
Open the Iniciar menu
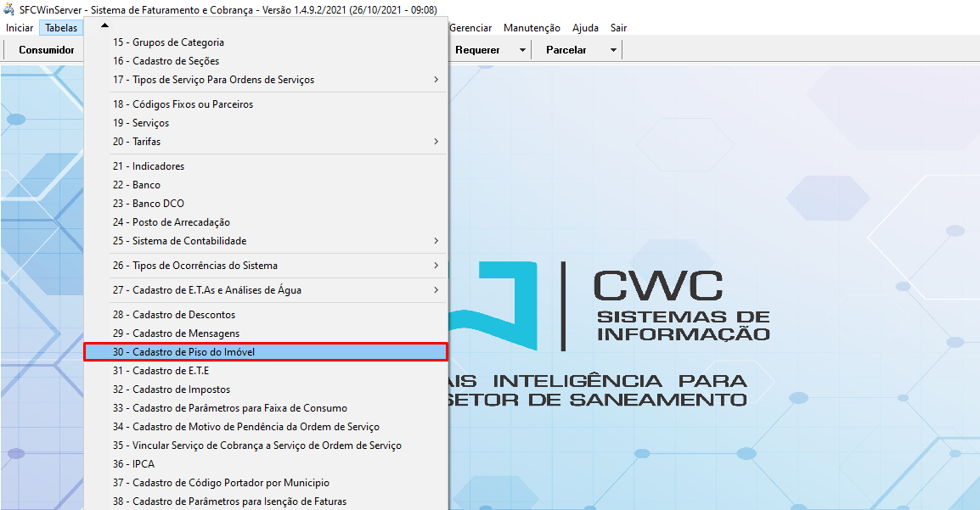point(20,28)
